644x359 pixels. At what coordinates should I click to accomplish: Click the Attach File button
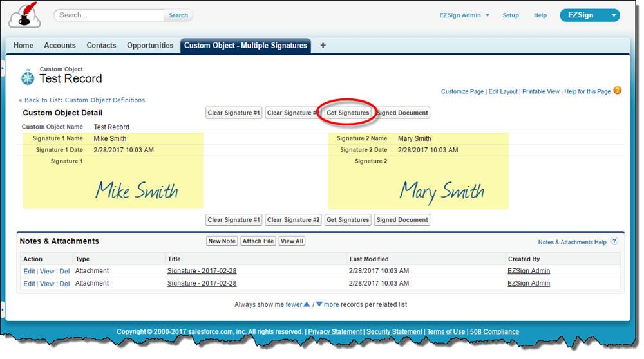[258, 241]
